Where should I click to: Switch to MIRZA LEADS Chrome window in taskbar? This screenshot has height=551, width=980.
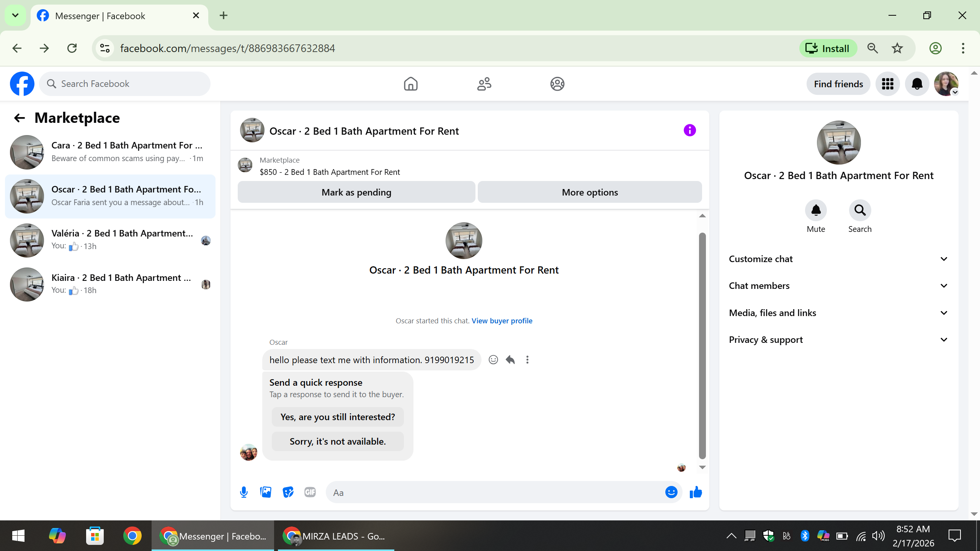[x=335, y=536]
